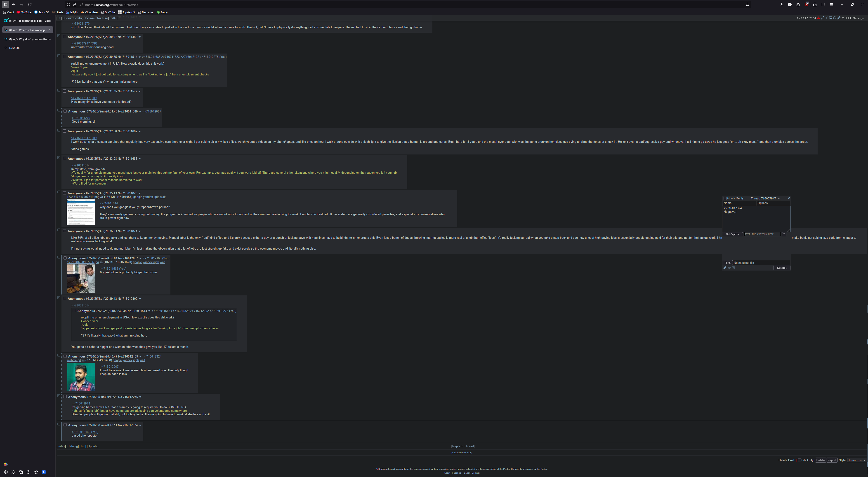Screen dimensions: 868x477
Task: Close the Quick Reply window
Action: click(788, 198)
